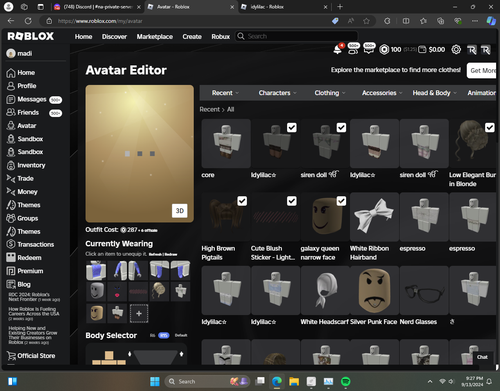Open the Head & Body dropdown
The width and height of the screenshot is (500, 391).
[434, 93]
